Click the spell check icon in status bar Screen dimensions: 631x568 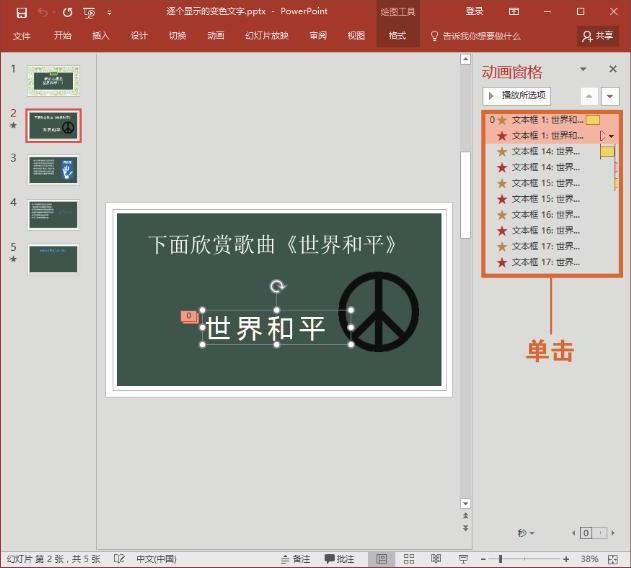pos(119,559)
